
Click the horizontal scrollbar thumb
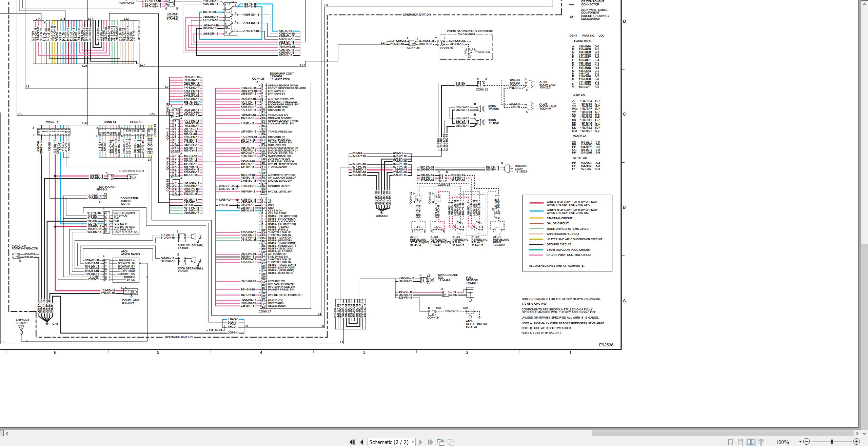723,433
